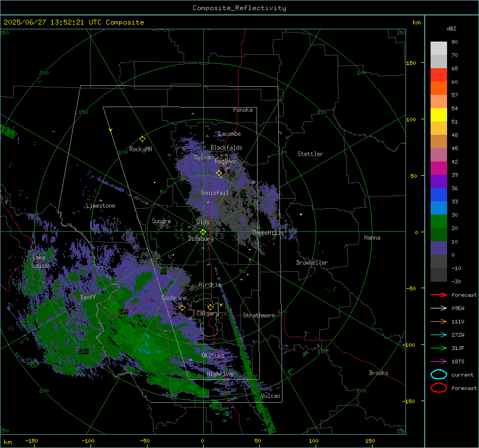The image size is (479, 448).
Task: Click the Cochrane town label
Action: point(174,298)
